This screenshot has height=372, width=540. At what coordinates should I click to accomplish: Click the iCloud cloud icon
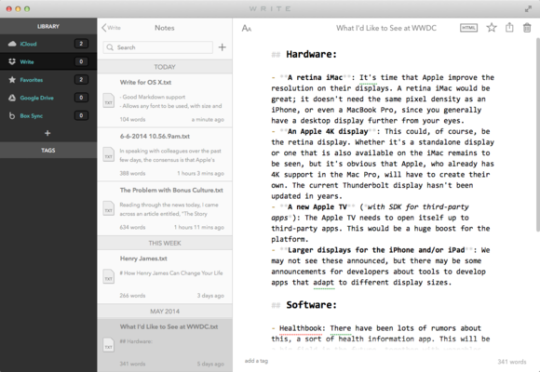click(x=12, y=44)
